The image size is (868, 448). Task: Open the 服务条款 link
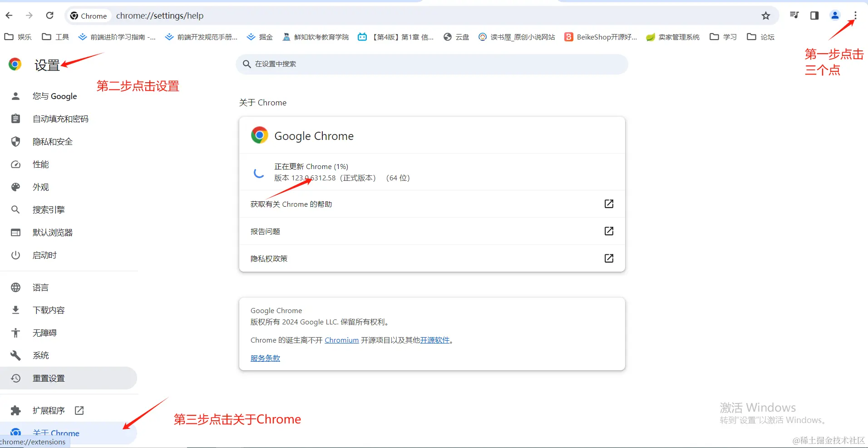tap(265, 358)
